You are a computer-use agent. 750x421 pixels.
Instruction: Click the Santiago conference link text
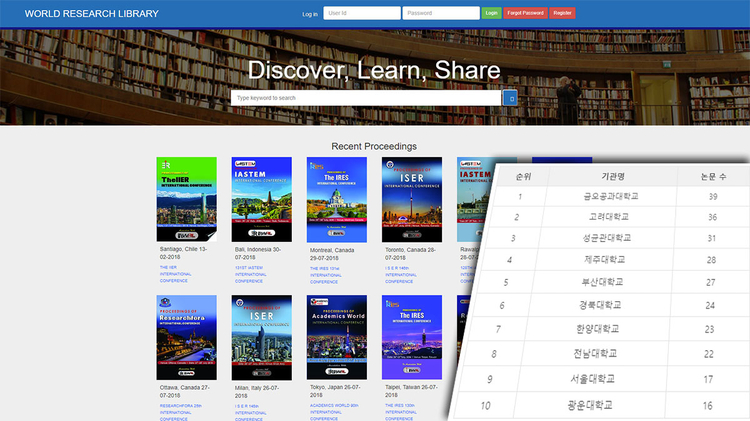point(175,274)
